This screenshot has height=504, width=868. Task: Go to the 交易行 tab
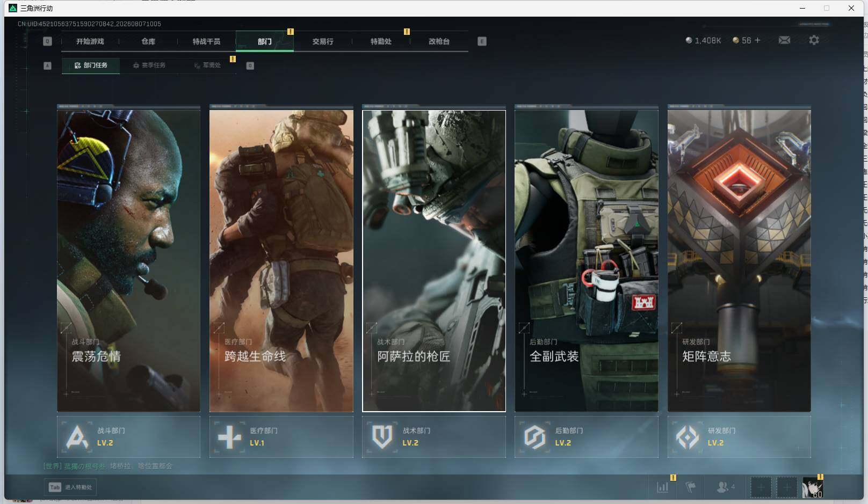(323, 41)
